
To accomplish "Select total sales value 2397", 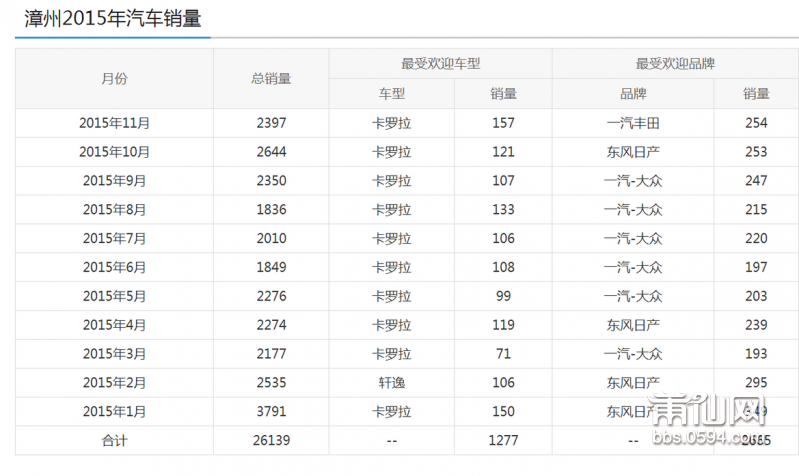I will (271, 123).
